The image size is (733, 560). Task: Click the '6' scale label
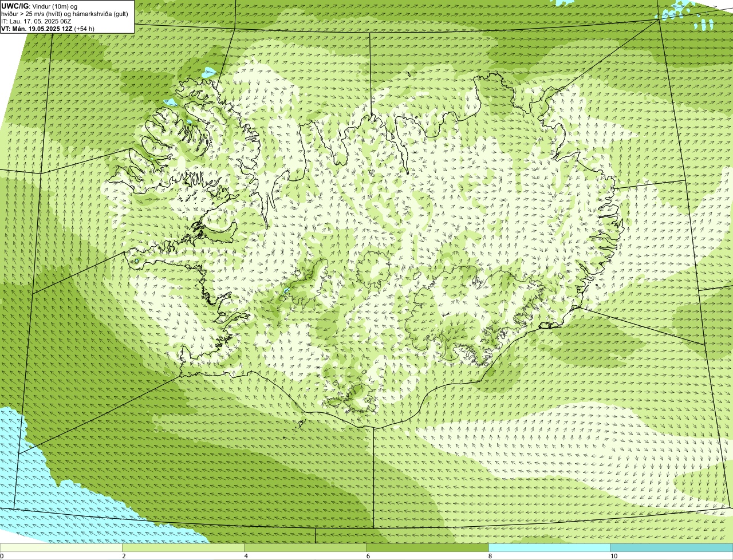(x=368, y=556)
